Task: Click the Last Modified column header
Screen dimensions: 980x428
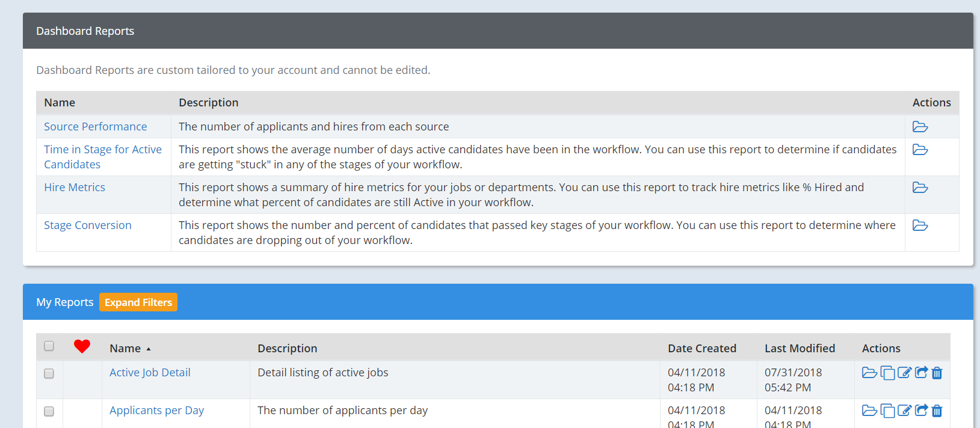Action: coord(800,349)
